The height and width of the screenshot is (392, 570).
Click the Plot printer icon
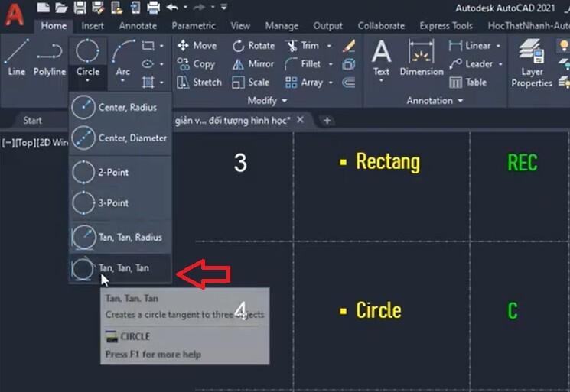[153, 8]
